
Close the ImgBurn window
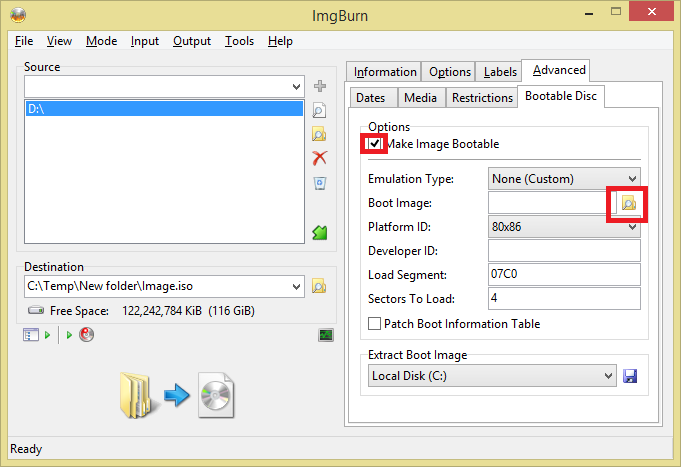[651, 12]
